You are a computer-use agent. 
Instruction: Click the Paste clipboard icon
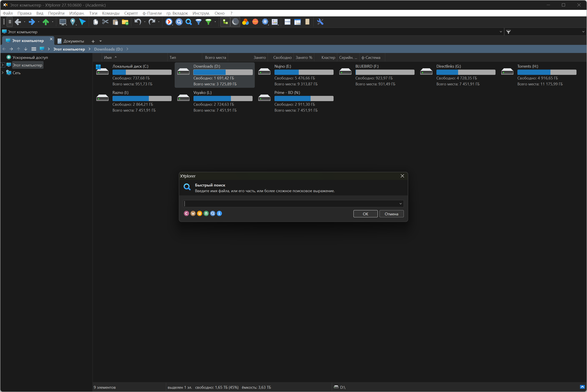115,22
